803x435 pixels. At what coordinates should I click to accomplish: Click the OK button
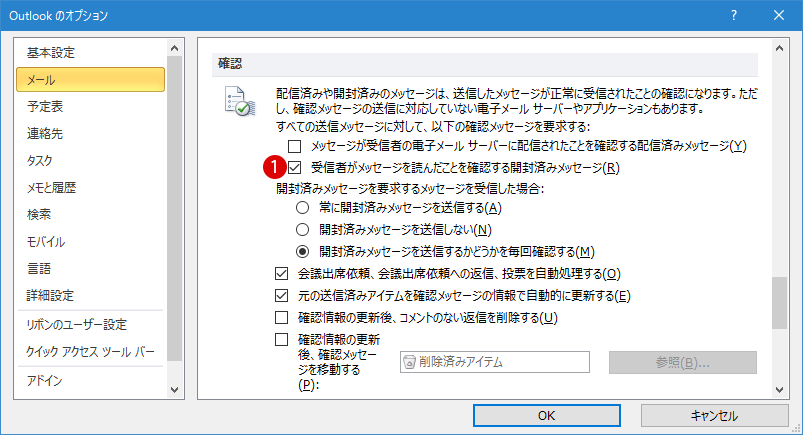[546, 416]
